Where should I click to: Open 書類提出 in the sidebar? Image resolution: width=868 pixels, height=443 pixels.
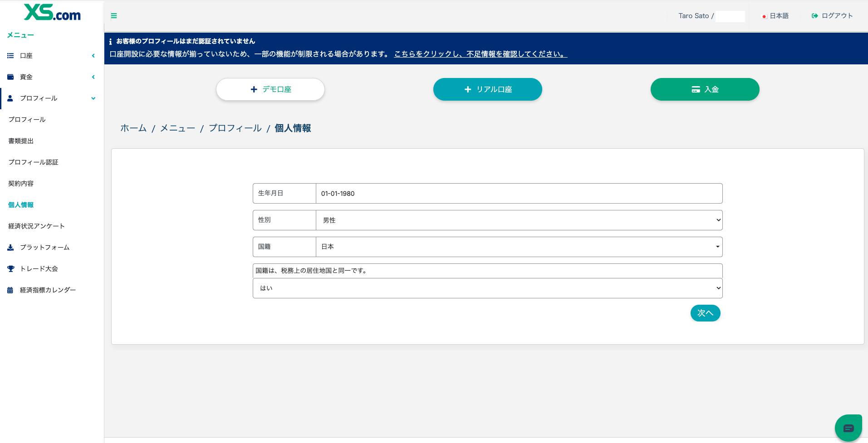coord(21,141)
